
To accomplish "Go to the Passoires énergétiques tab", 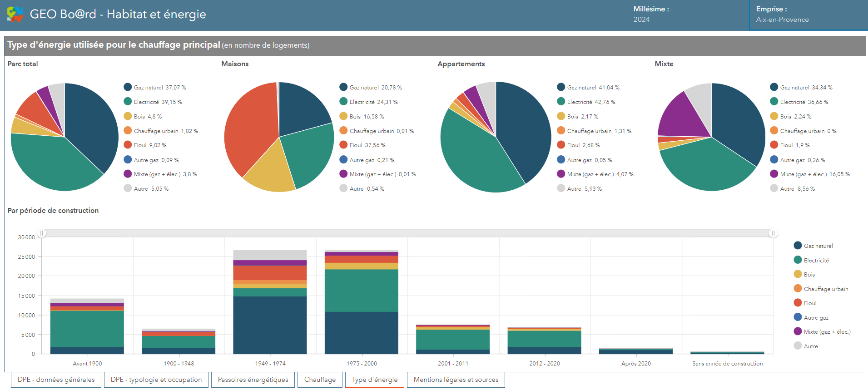I will (253, 380).
